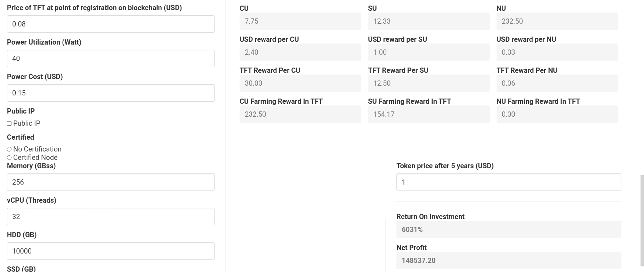Click the HDD (GB) input field
Screen dimensions: 644x272
[110, 251]
